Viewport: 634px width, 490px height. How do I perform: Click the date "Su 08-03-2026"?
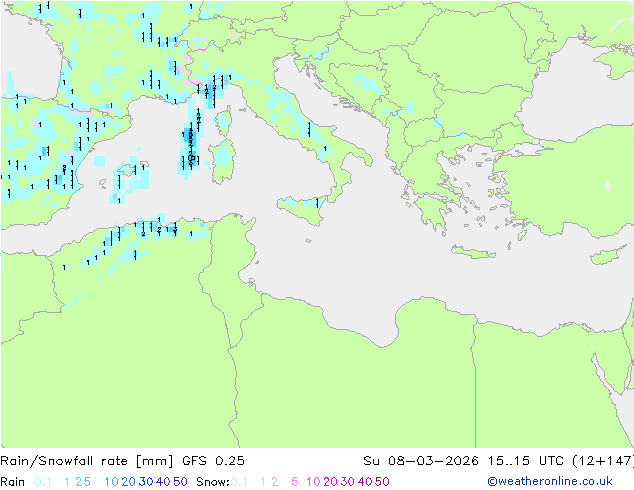[421, 461]
